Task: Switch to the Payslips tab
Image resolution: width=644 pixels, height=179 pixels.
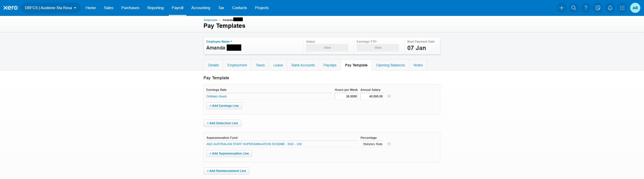Action: tap(330, 65)
